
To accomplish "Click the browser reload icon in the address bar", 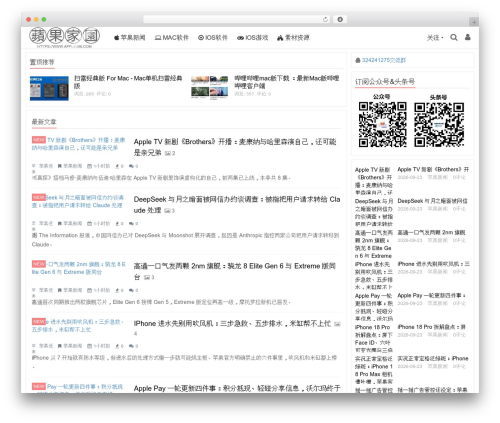I will click(x=325, y=19).
